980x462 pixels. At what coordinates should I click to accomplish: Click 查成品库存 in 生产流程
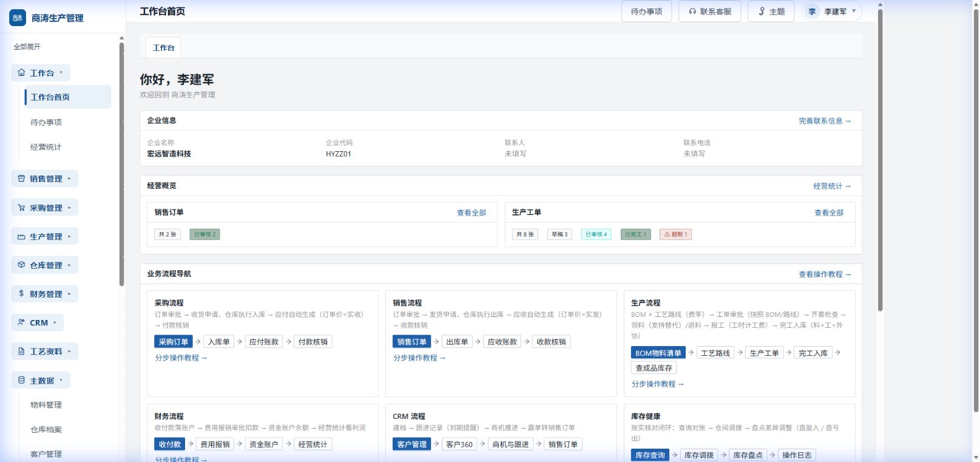[654, 368]
